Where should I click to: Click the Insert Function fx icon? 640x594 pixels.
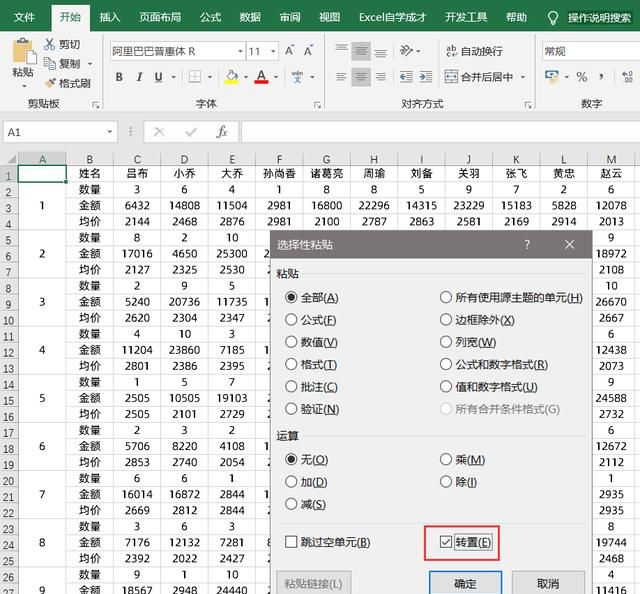[x=222, y=132]
